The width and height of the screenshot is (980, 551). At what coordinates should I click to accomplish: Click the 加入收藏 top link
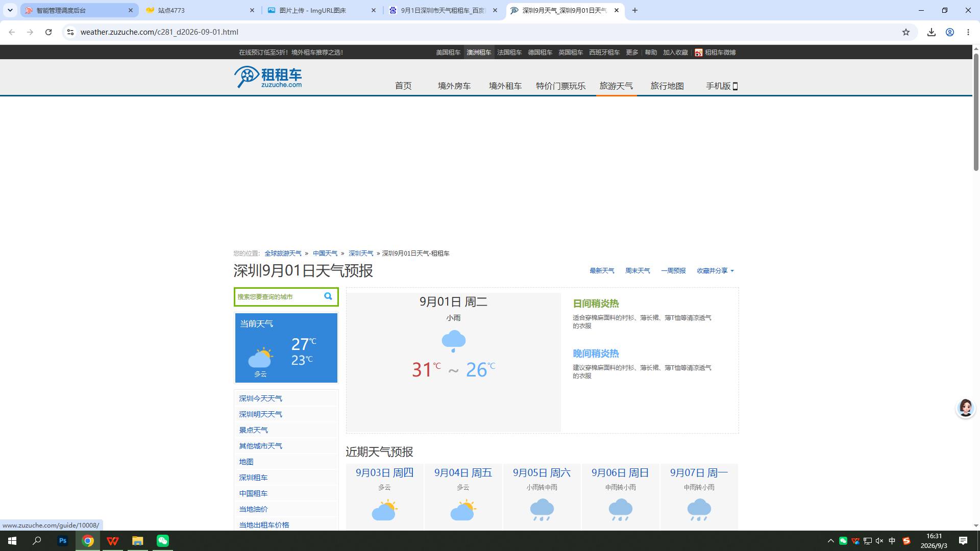pos(675,53)
